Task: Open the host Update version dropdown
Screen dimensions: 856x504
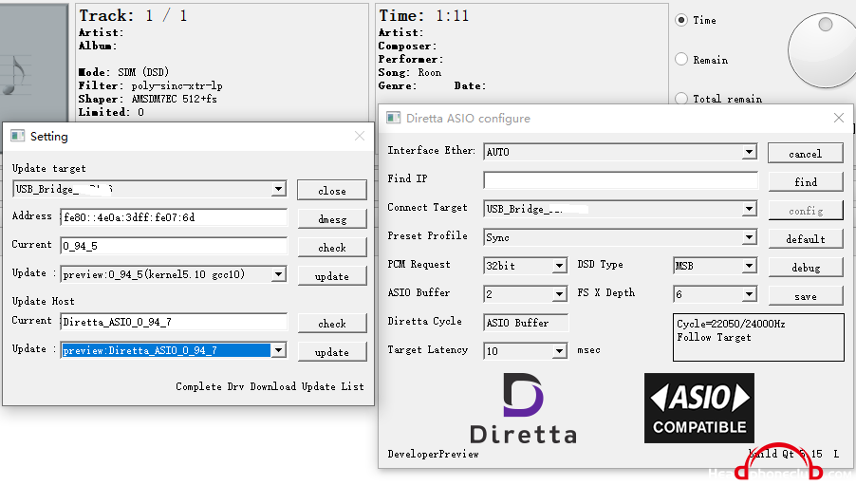Action: (278, 350)
